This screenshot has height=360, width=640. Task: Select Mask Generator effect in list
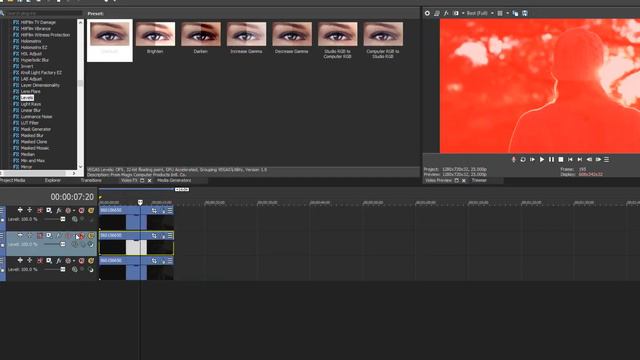pyautogui.click(x=36, y=129)
